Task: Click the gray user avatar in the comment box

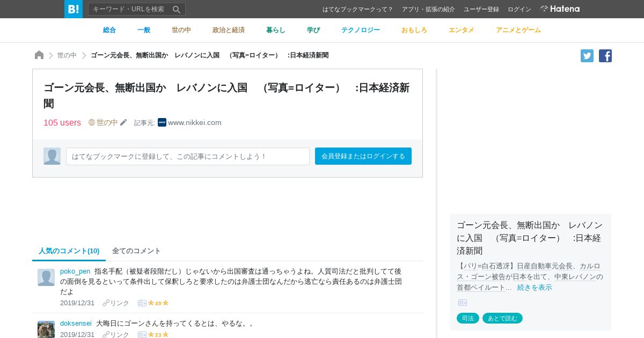Action: [52, 156]
